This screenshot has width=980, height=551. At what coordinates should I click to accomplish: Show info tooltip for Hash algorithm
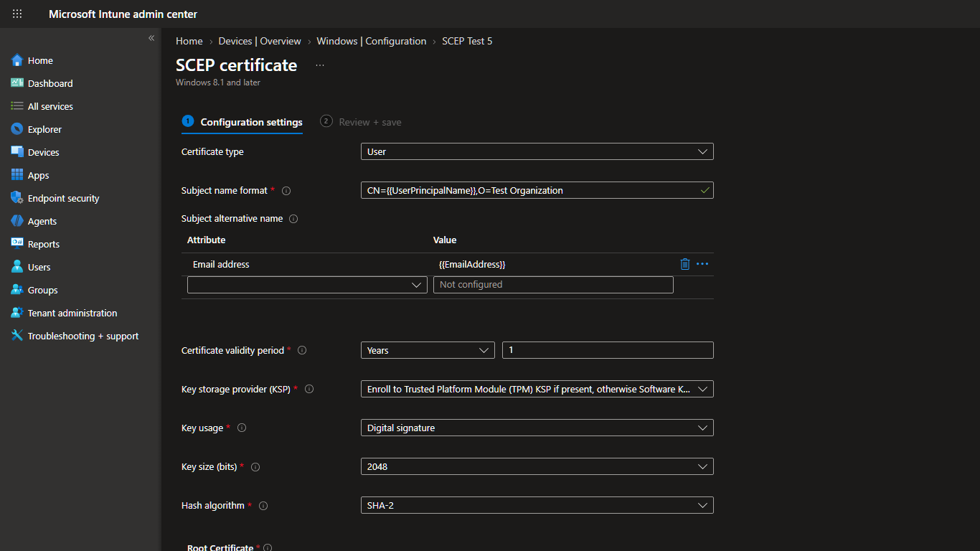(263, 506)
